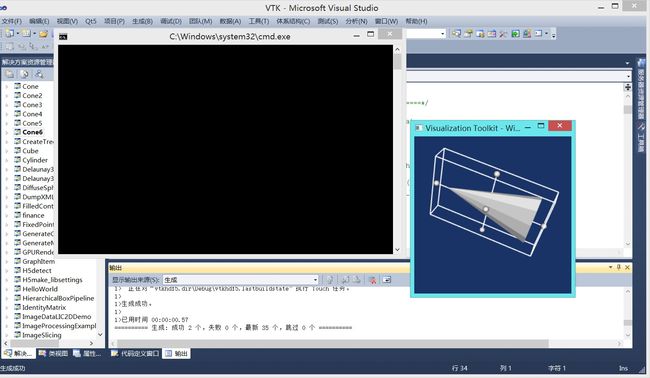The height and width of the screenshot is (378, 650).
Task: Select the Cylinder project in tree
Action: tap(35, 160)
